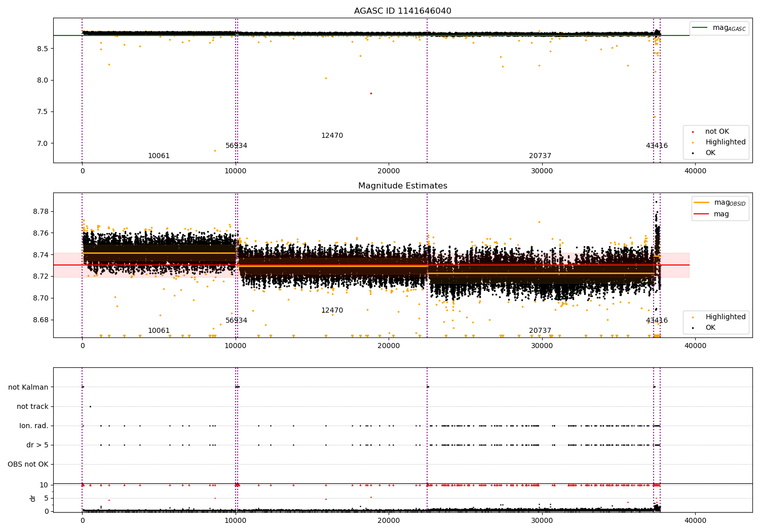Click dr axis tick 10 in bottom panel
Screen dimensions: 760x532
(44, 485)
